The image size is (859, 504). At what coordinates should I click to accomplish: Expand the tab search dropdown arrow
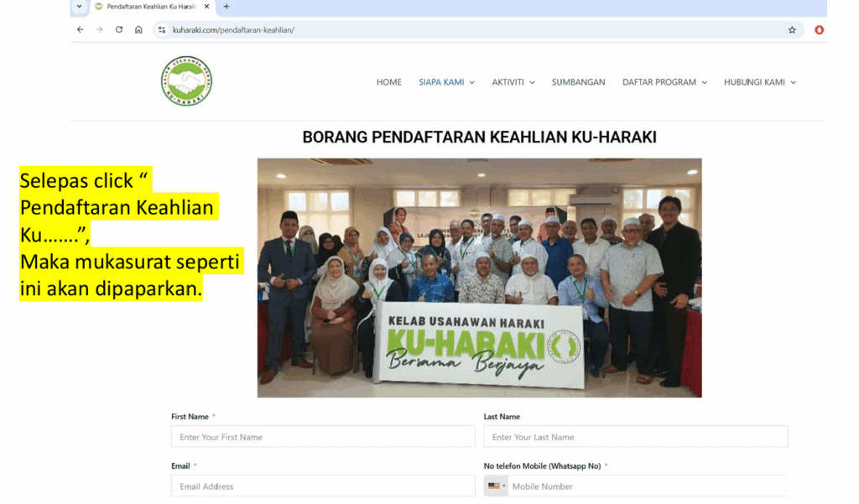pos(79,7)
